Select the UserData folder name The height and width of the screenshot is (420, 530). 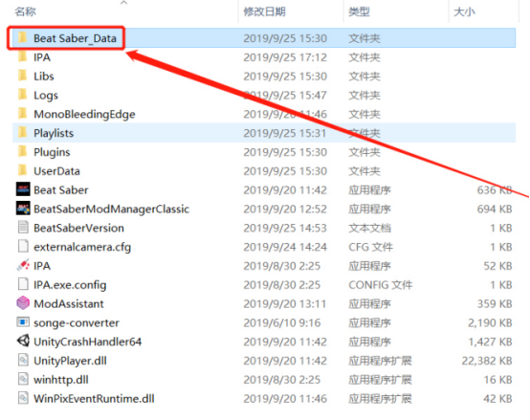coord(56,171)
